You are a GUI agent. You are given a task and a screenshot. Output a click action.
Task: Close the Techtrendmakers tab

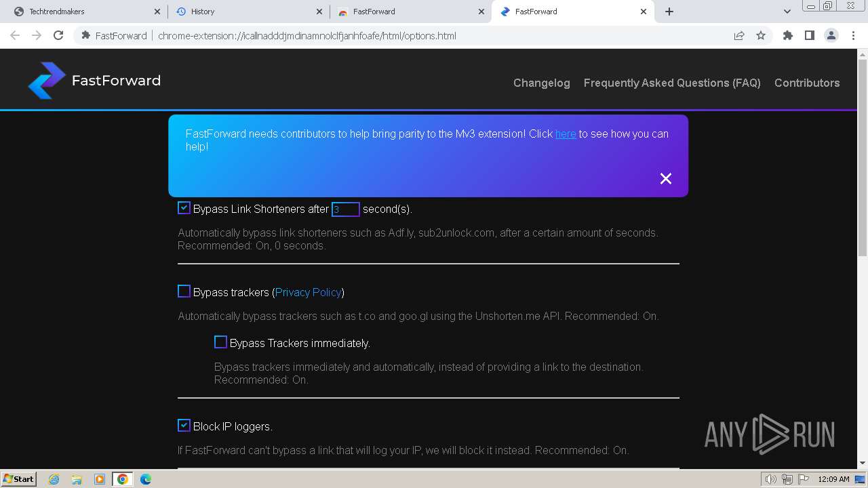pos(157,12)
